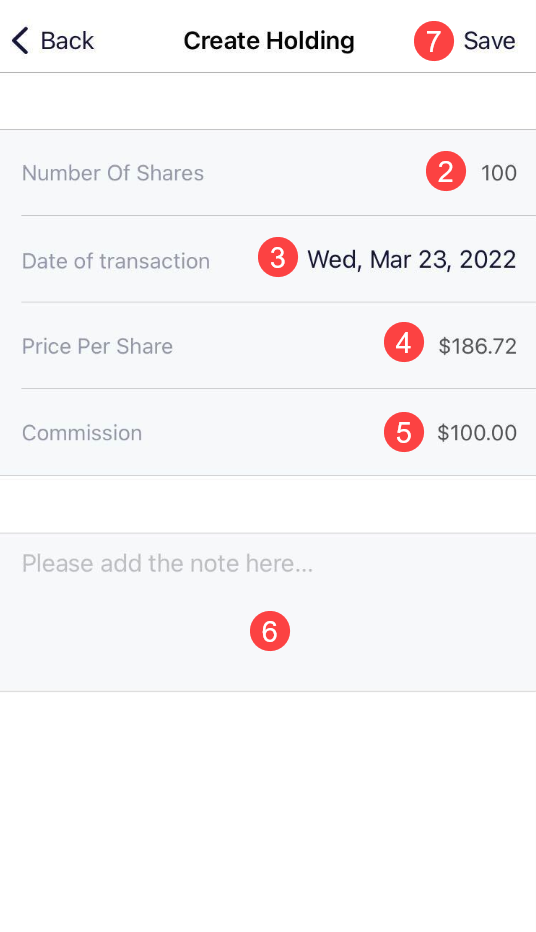
Task: Edit the shares value 100
Action: [499, 173]
